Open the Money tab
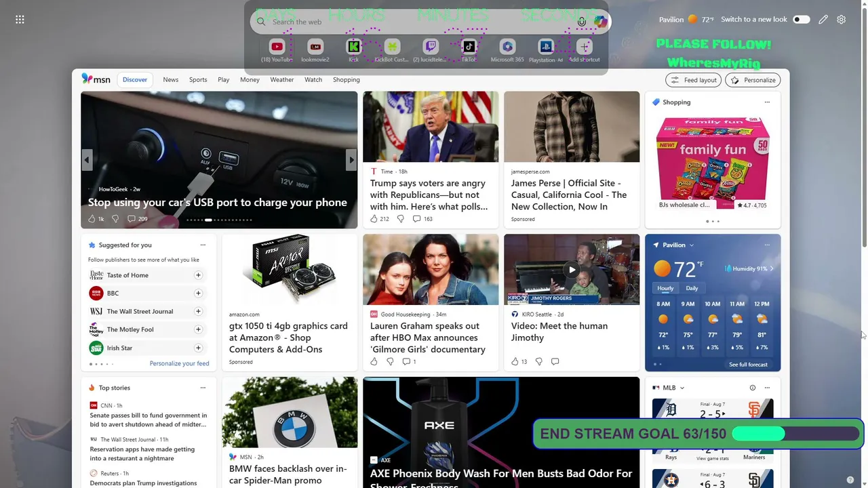The height and width of the screenshot is (488, 868). (250, 80)
